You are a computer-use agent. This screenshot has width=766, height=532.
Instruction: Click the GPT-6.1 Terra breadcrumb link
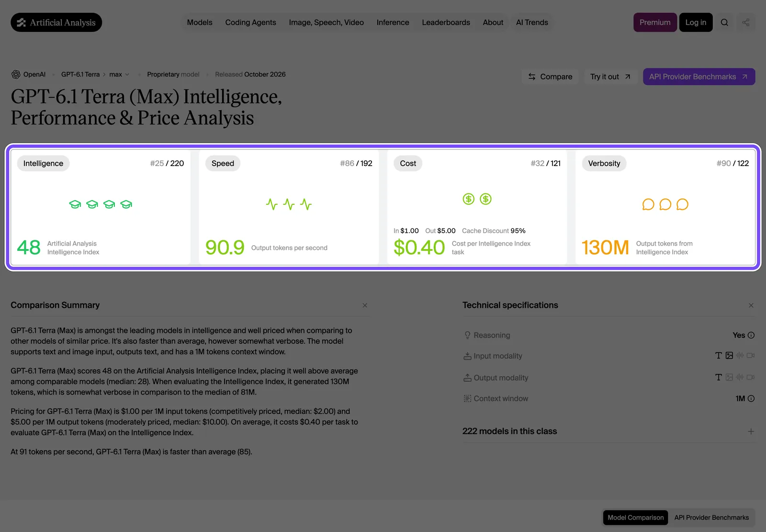80,74
